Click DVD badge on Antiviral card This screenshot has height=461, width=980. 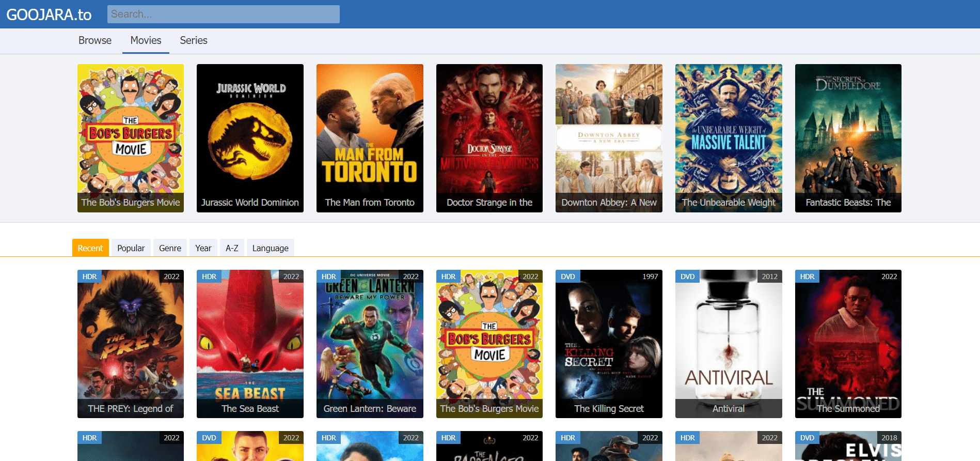click(688, 276)
